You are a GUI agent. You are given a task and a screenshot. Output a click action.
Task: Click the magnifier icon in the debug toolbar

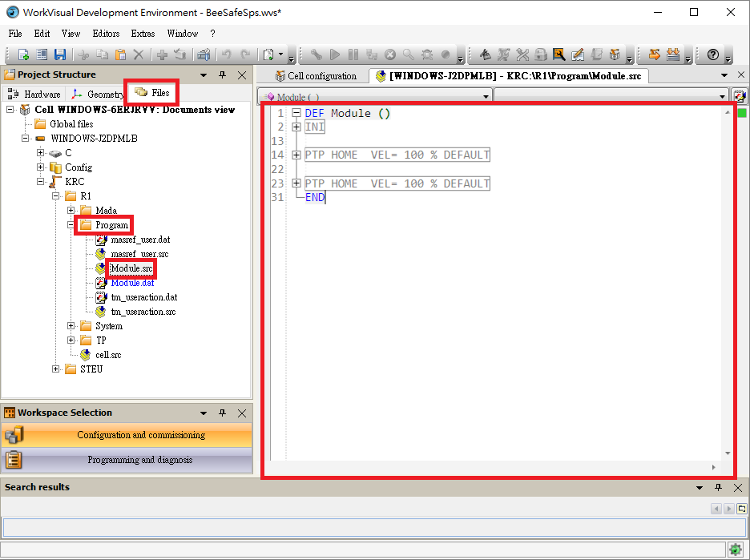coord(409,54)
